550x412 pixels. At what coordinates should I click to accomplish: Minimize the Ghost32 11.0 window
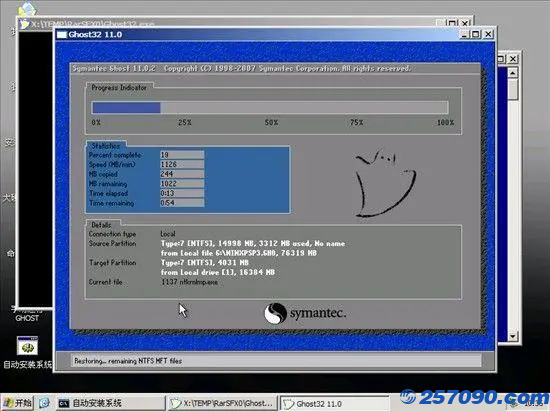pos(465,34)
